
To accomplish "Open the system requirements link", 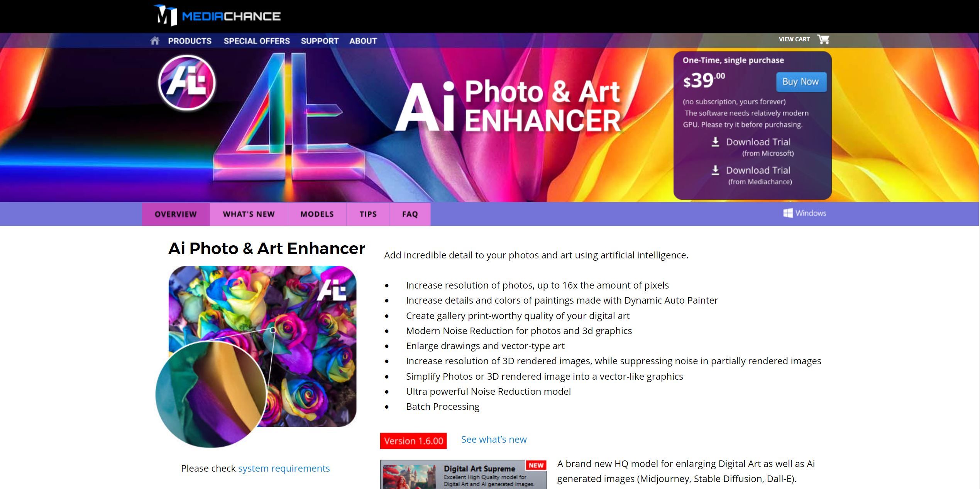I will point(284,469).
